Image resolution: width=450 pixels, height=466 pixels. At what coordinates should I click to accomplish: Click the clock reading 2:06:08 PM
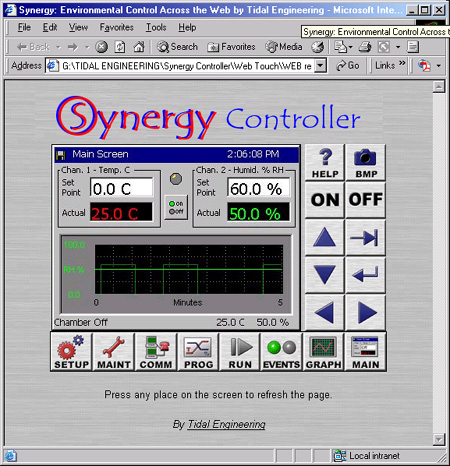pos(253,154)
